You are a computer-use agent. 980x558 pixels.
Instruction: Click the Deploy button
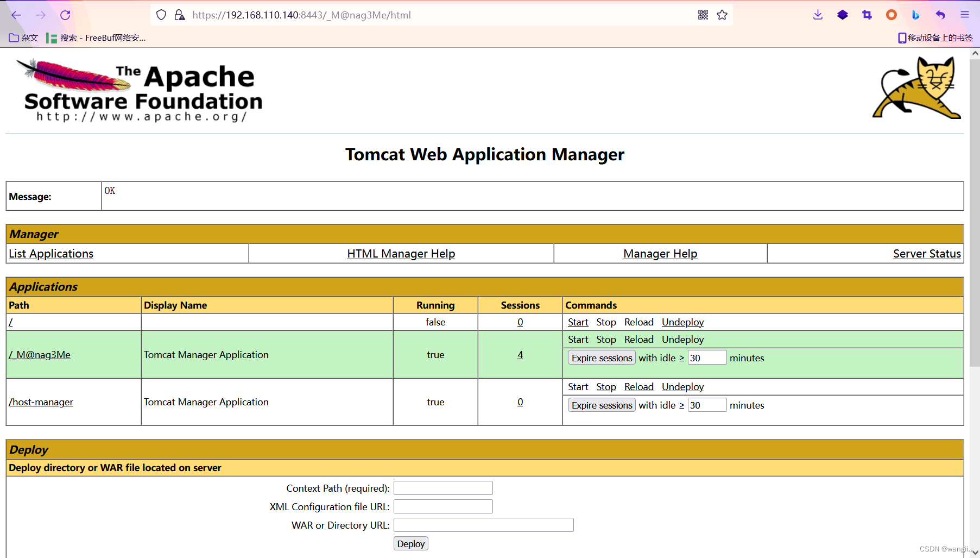click(x=411, y=544)
